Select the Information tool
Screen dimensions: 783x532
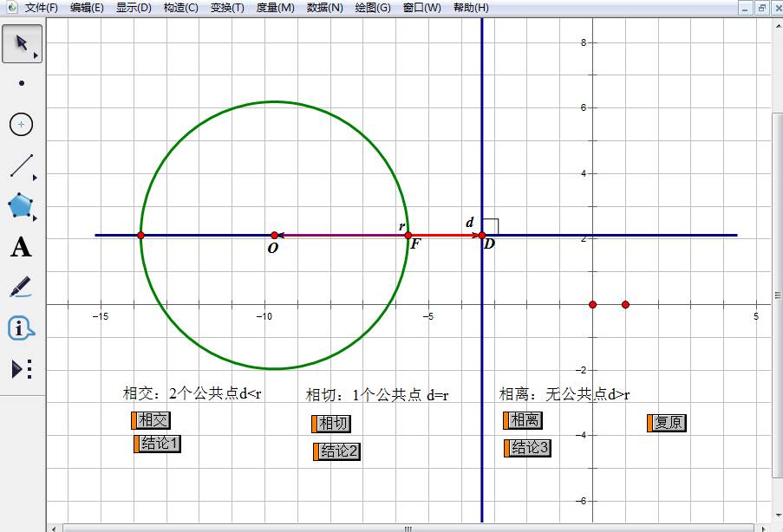coord(22,328)
